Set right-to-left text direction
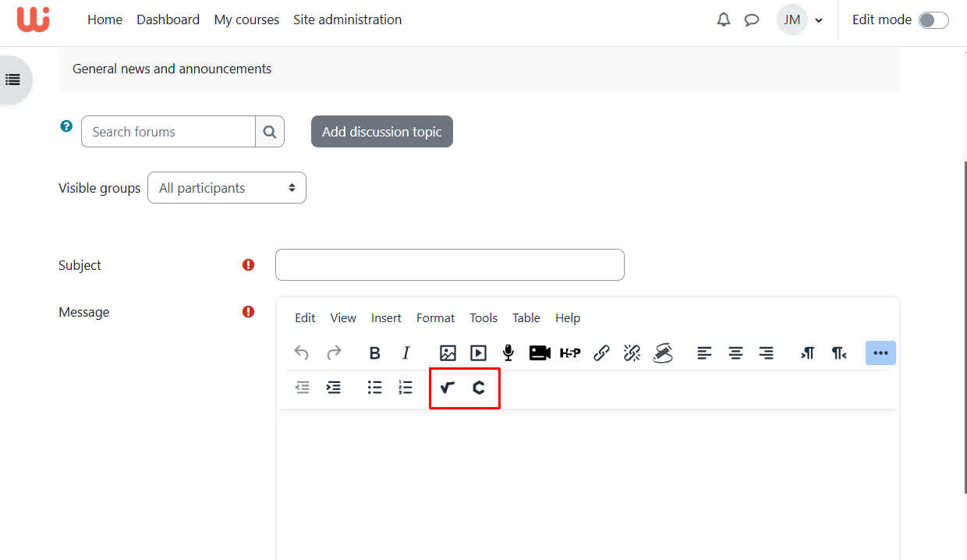The height and width of the screenshot is (560, 967). (839, 353)
